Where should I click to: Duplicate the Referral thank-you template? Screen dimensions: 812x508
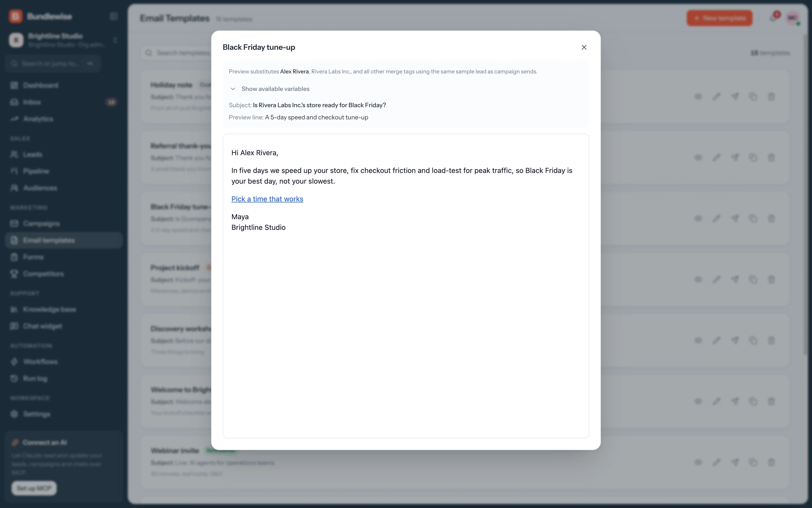coord(753,157)
